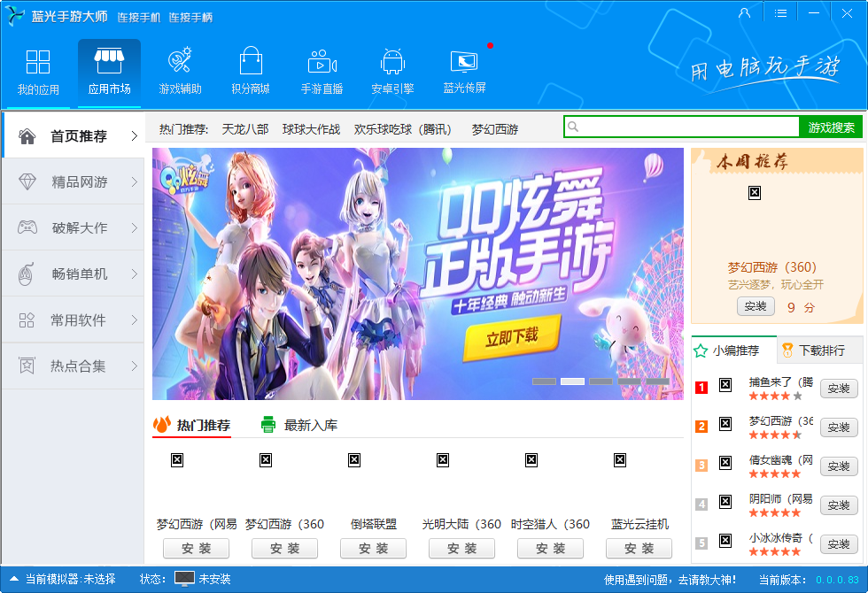The image size is (868, 593).
Task: Click the broken icon above 梦幻西游 (网易
Action: click(177, 459)
